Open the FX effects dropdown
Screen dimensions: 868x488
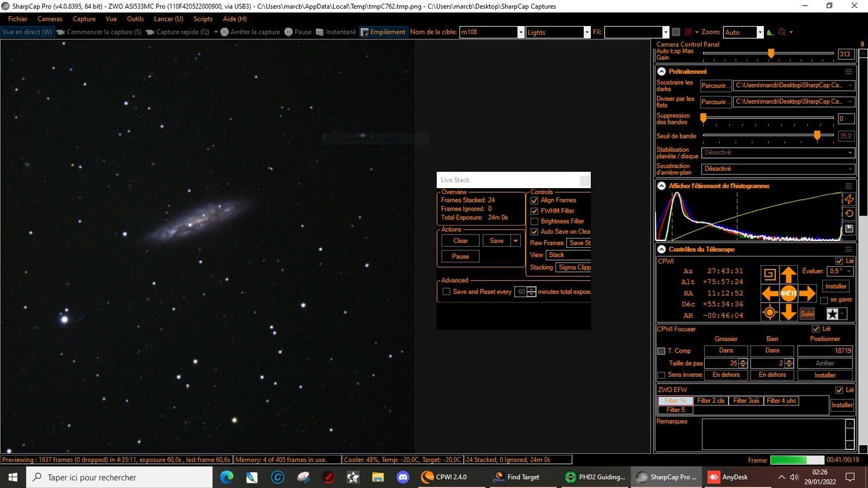[665, 32]
